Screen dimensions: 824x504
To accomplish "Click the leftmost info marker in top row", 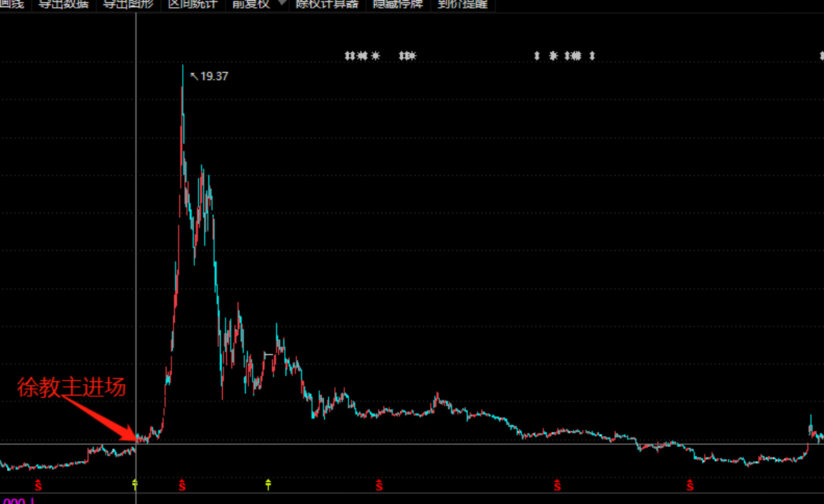I will click(x=347, y=56).
